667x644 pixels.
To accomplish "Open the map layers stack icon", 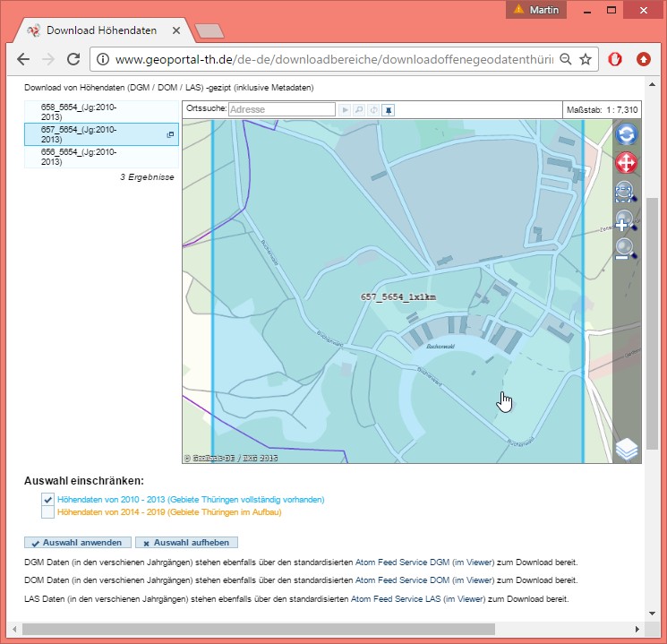I will click(627, 448).
